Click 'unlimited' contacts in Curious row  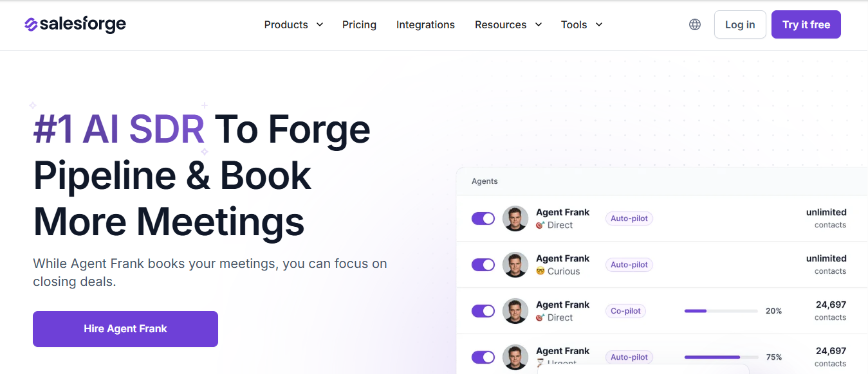click(x=826, y=258)
